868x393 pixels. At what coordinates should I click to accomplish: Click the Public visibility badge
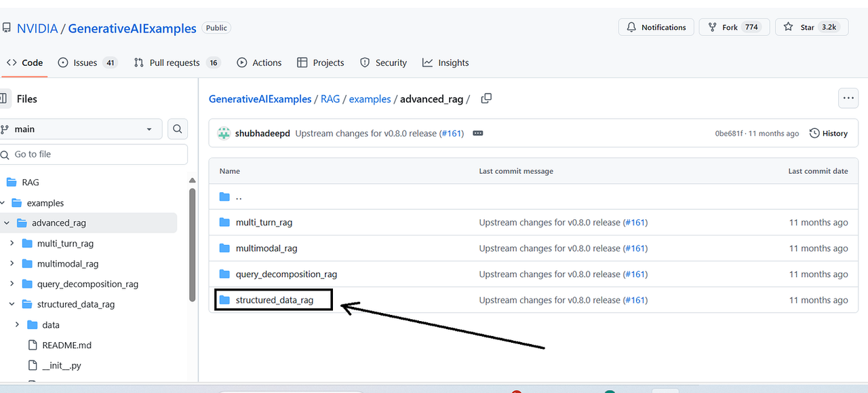click(x=216, y=28)
